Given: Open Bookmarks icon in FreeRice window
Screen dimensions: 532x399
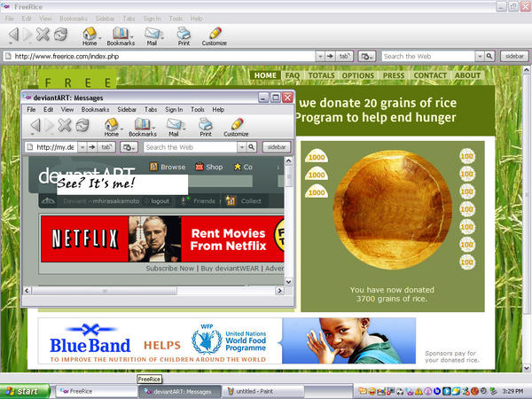Looking at the screenshot, I should pyautogui.click(x=120, y=34).
